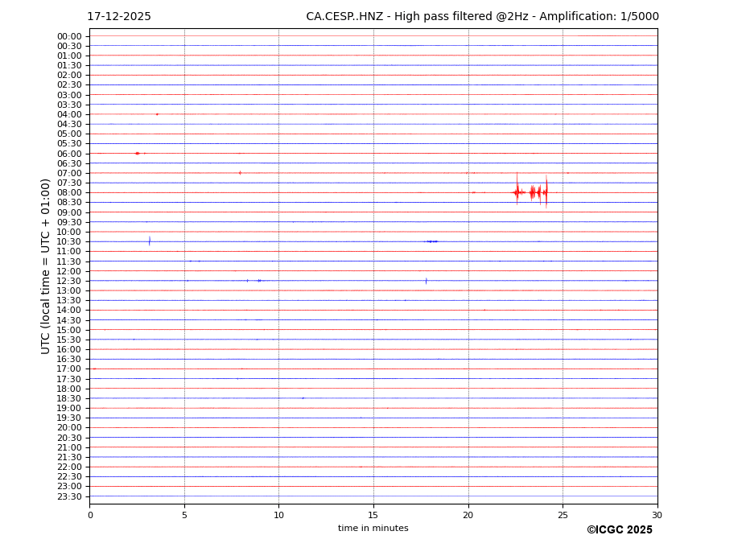
Task: Select the 00:00 time row label
Action: [x=68, y=36]
